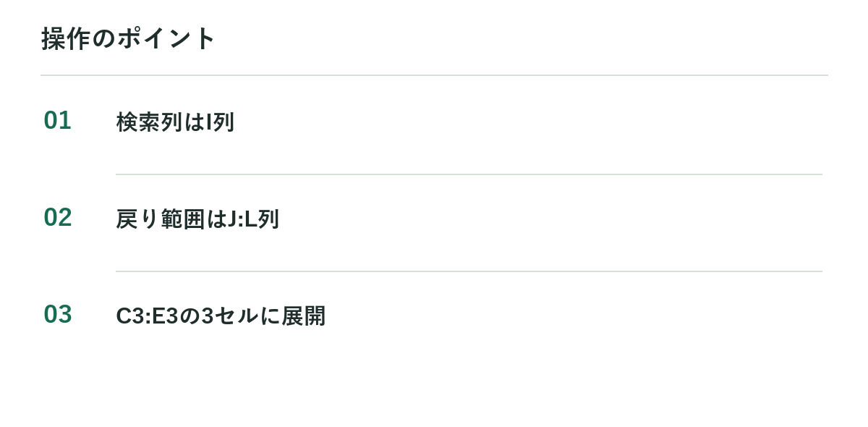Click the word 戻り範囲 in step 02
868x427 pixels.
[161, 219]
